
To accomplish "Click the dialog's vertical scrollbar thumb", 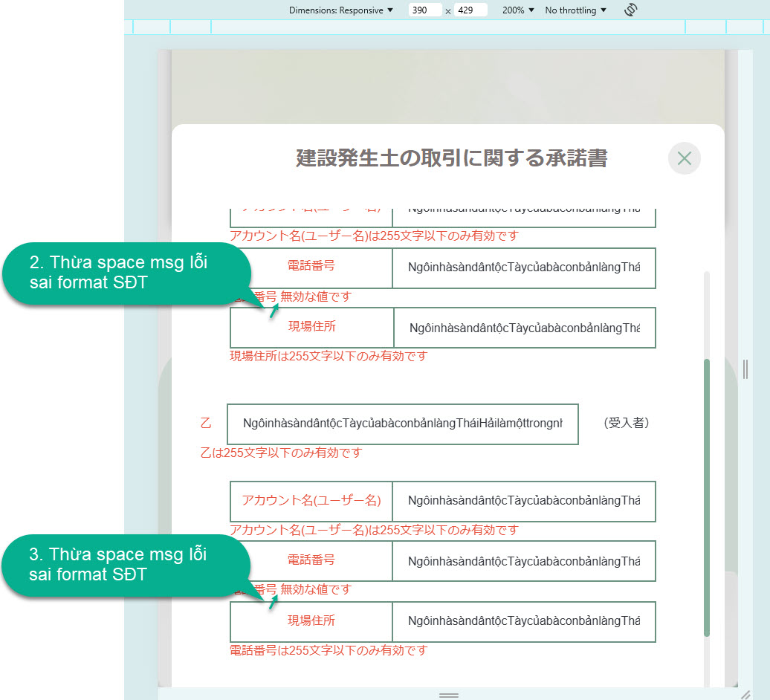I will [707, 498].
